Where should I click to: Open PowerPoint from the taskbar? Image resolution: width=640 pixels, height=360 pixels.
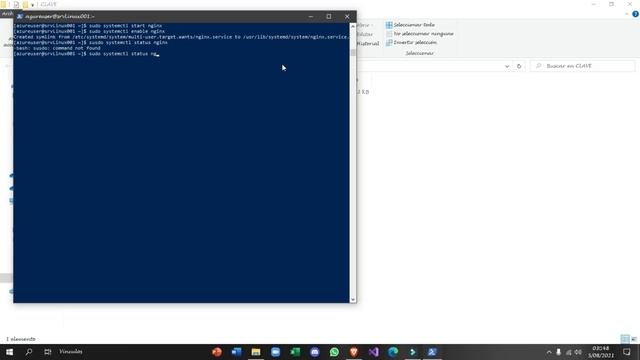(x=217, y=352)
